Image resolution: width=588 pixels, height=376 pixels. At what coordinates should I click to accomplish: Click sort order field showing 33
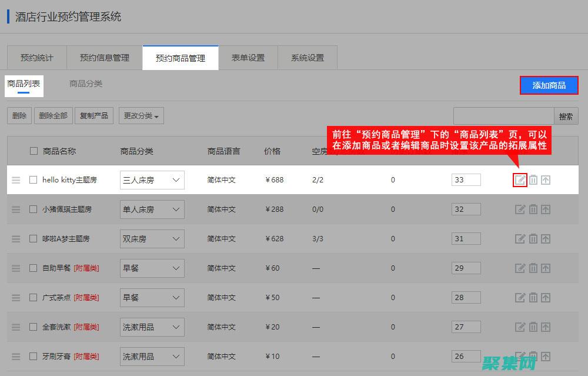pos(466,180)
